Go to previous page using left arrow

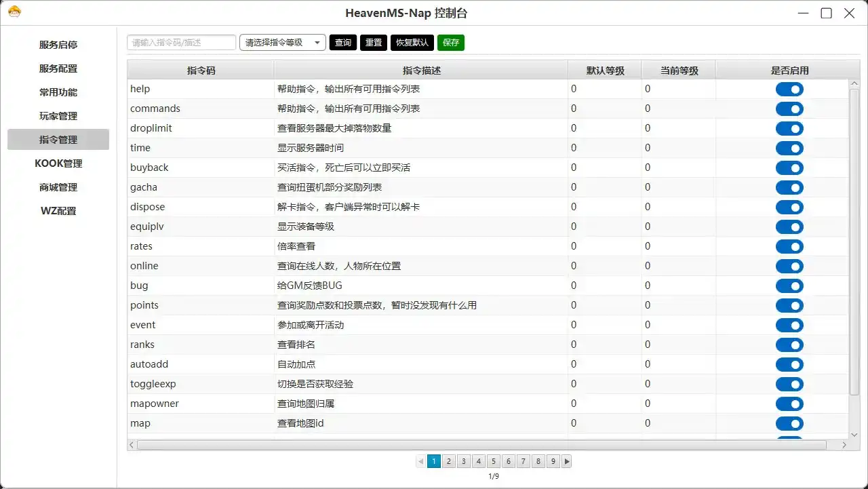[420, 461]
